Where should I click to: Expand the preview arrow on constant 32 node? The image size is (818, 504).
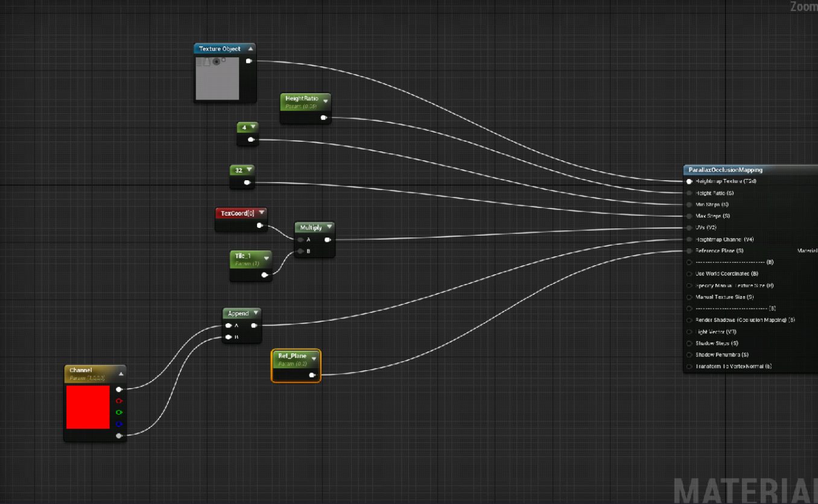click(249, 170)
